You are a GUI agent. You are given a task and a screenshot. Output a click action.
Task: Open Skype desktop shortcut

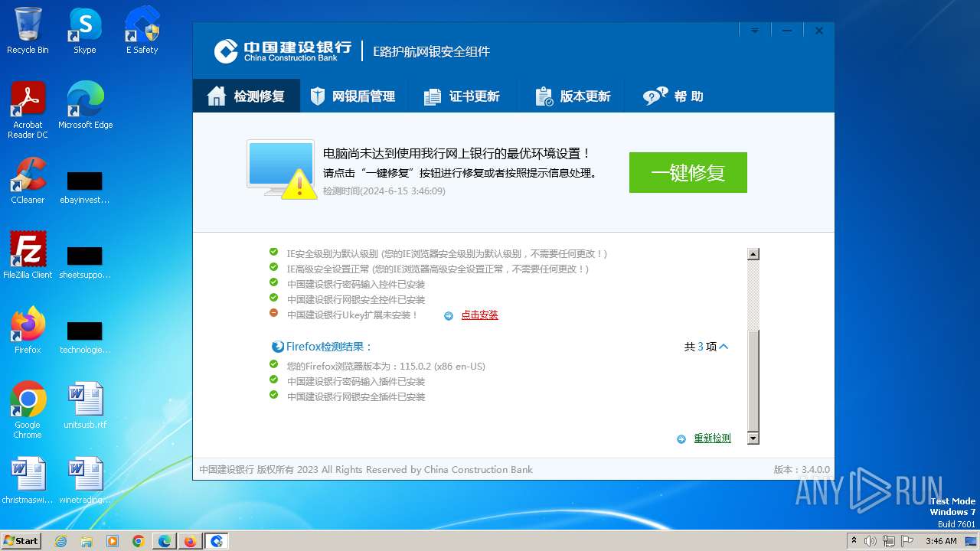[x=85, y=31]
